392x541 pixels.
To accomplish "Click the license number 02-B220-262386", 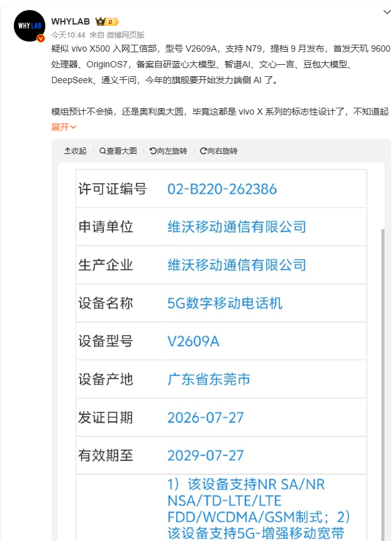I will coord(222,189).
